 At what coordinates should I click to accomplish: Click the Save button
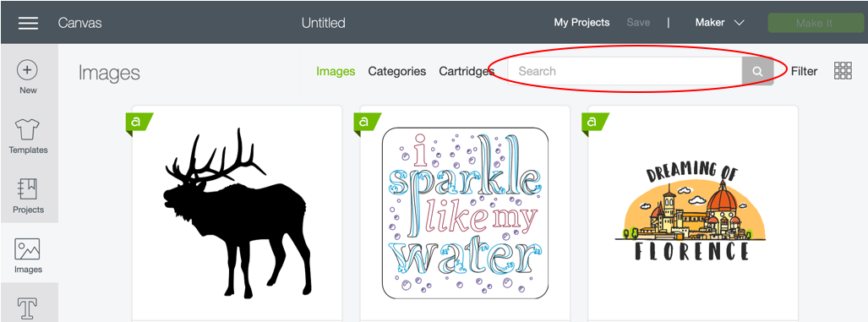click(638, 23)
